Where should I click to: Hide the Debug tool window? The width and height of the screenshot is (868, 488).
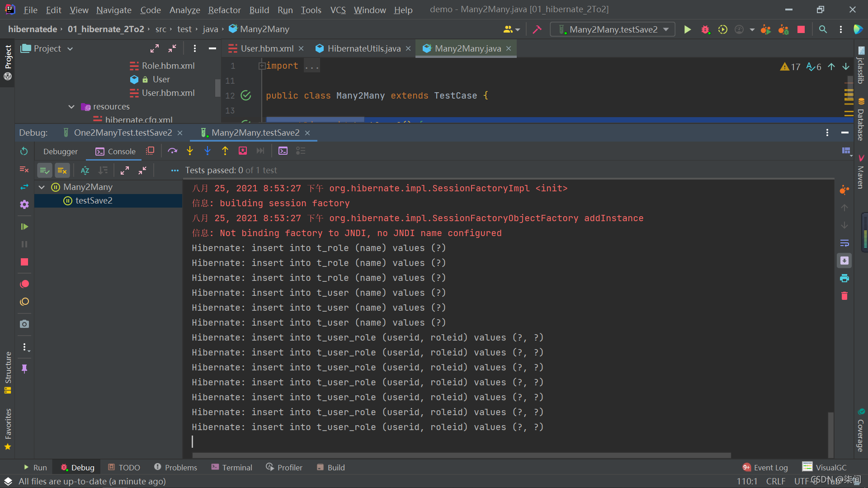[844, 133]
